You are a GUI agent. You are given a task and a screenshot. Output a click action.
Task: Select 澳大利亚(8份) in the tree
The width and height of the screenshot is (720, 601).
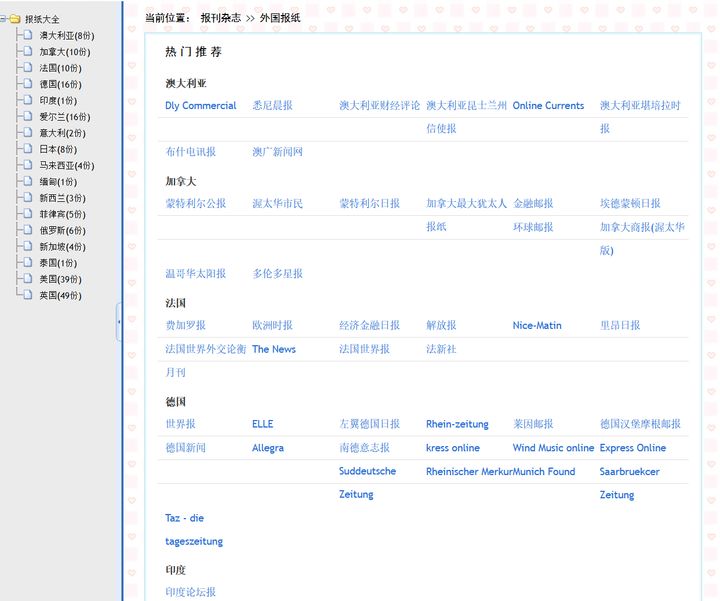tap(67, 35)
